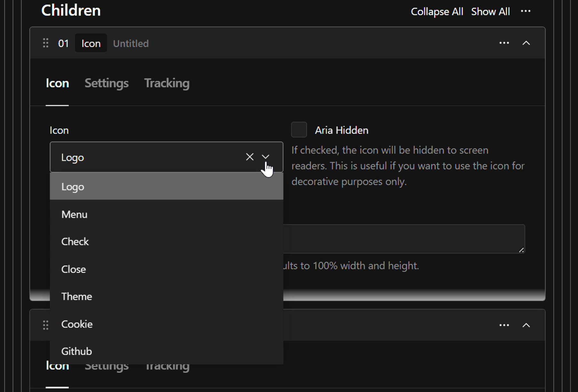578x392 pixels.
Task: Switch to the Settings tab
Action: 106,83
